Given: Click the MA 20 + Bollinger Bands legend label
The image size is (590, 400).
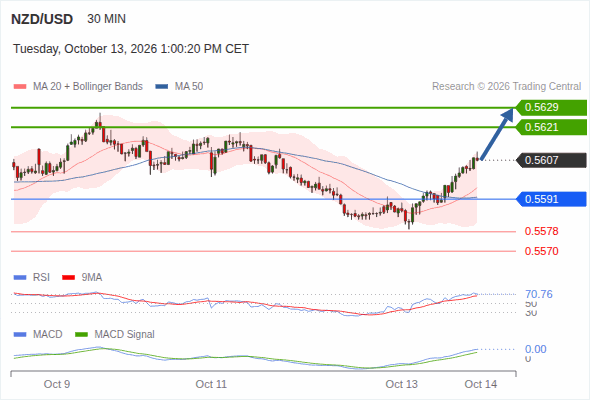Looking at the screenshot, I should pyautogui.click(x=88, y=87).
